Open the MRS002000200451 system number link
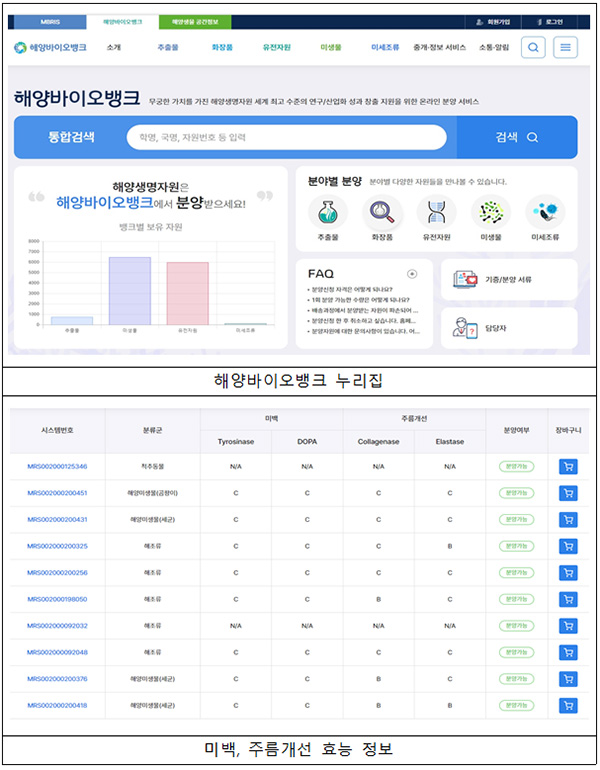This screenshot has width=600, height=770. click(57, 493)
